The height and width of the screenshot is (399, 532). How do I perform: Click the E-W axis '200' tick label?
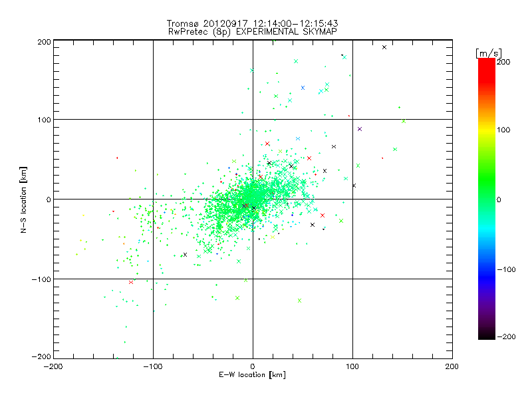452,366
